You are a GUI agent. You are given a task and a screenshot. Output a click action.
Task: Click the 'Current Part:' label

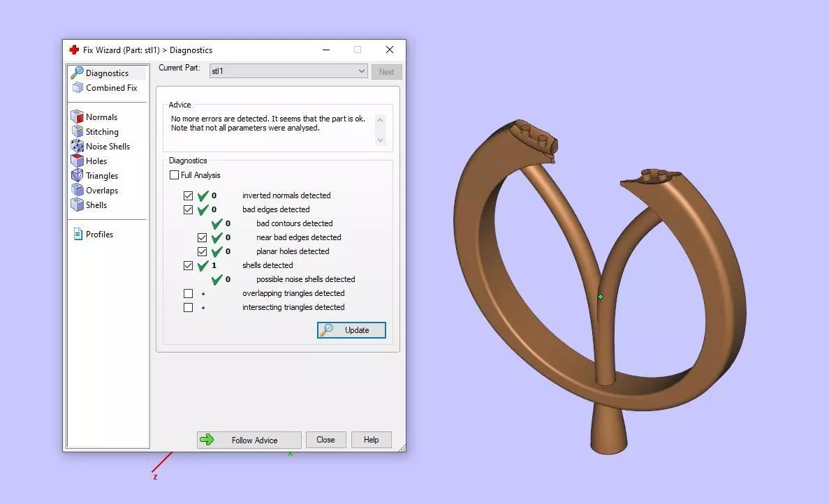[179, 68]
